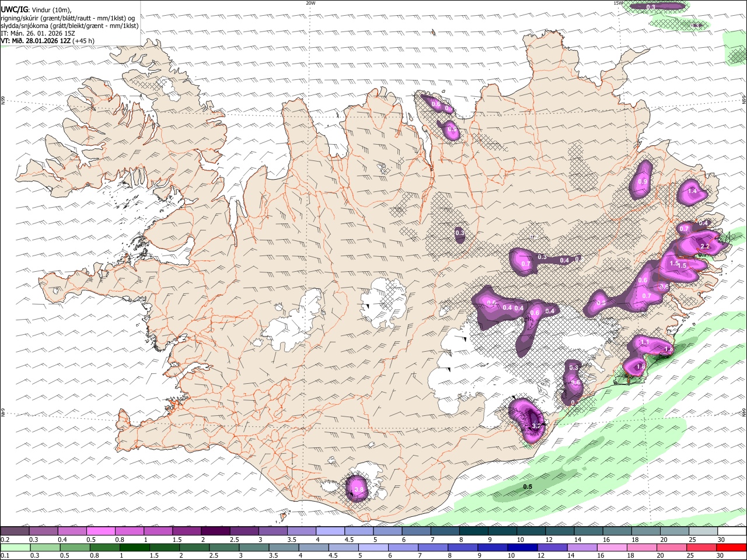Click the purple snow blob holding the 3.8 value
This screenshot has height=560, width=747.
click(x=357, y=488)
